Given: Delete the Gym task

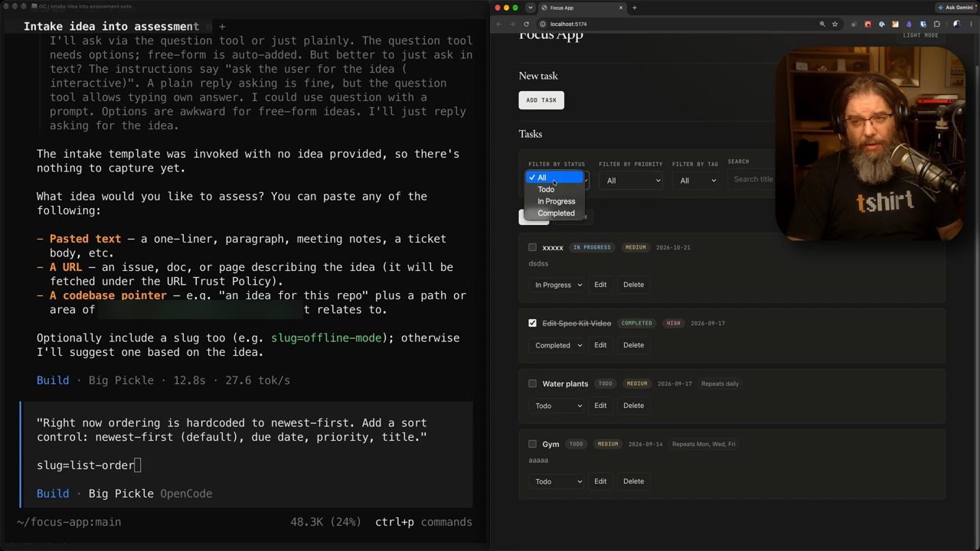Looking at the screenshot, I should 633,481.
